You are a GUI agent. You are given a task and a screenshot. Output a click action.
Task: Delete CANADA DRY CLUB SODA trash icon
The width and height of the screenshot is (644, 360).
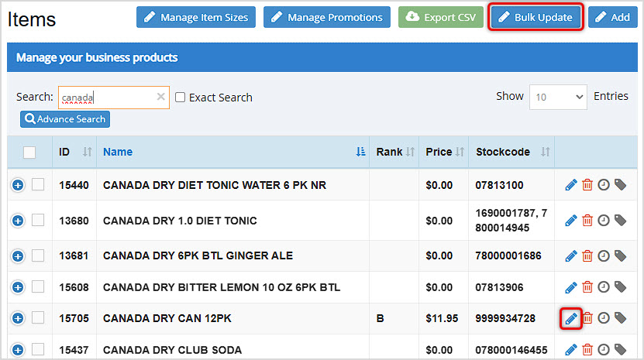(587, 350)
